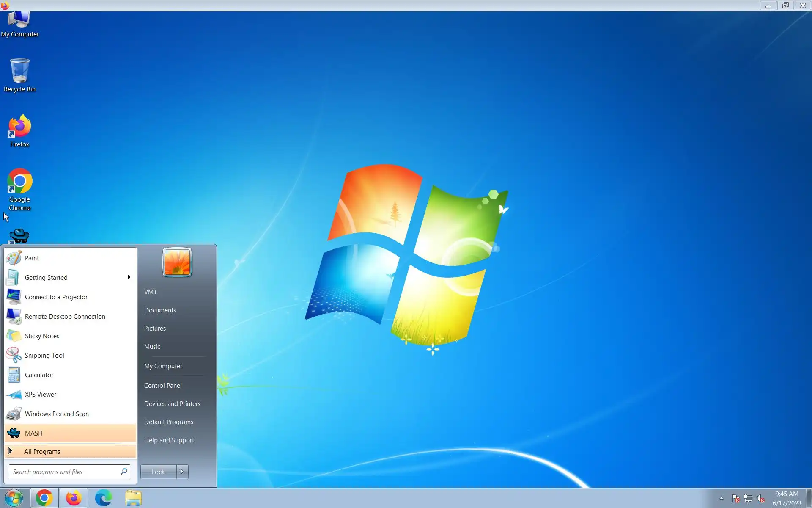This screenshot has height=508, width=812.
Task: Open Microsoft Edge from the taskbar
Action: pos(103,498)
